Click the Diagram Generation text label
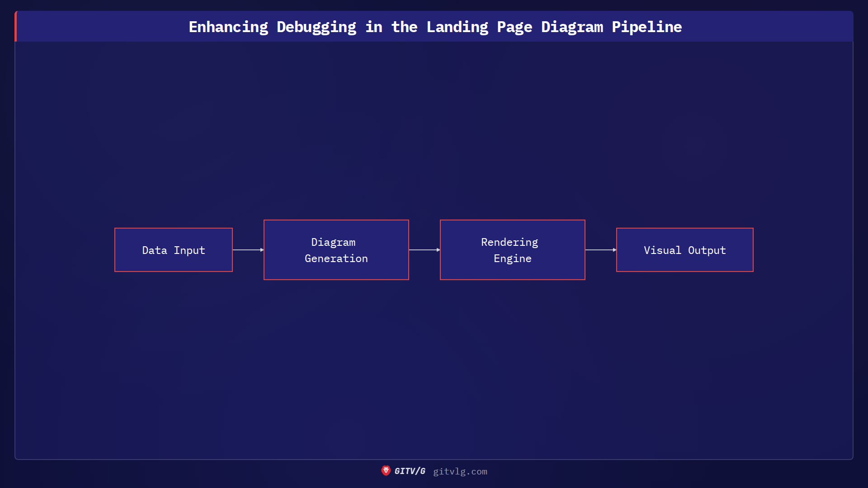The height and width of the screenshot is (488, 868). pyautogui.click(x=336, y=250)
